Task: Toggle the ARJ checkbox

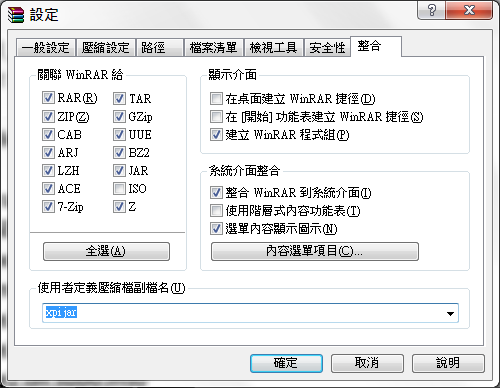Action: [x=48, y=152]
